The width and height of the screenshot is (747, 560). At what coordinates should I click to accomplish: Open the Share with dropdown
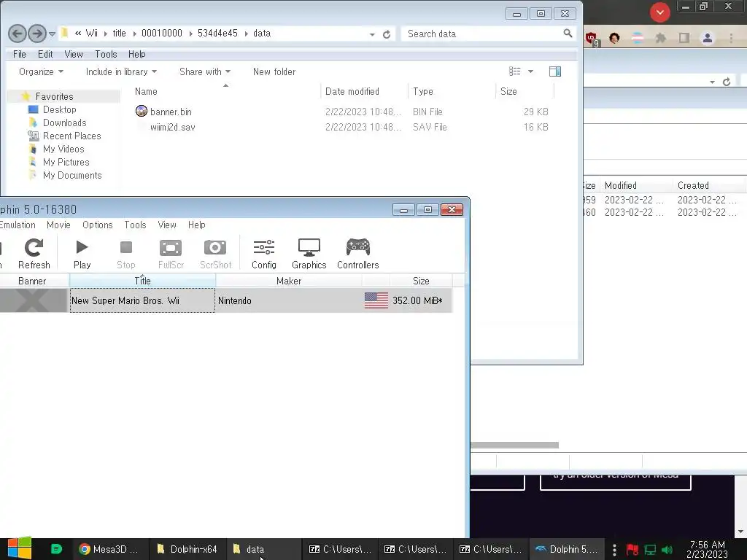pyautogui.click(x=205, y=72)
